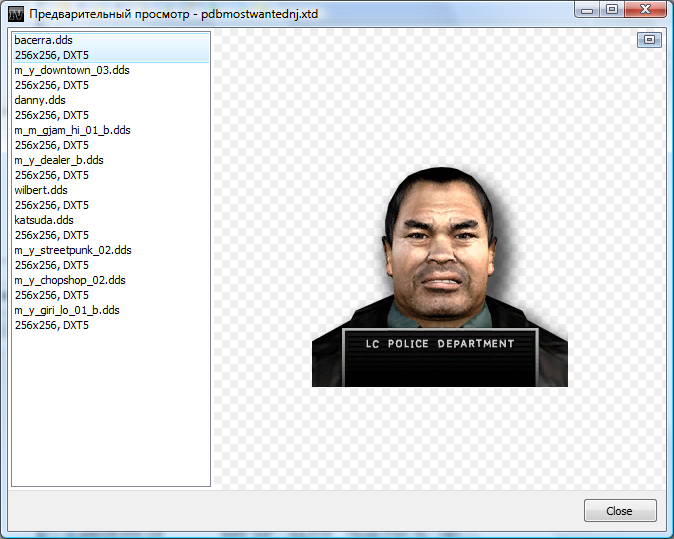This screenshot has height=539, width=674.
Task: Click the Close button at bottom
Action: (620, 511)
